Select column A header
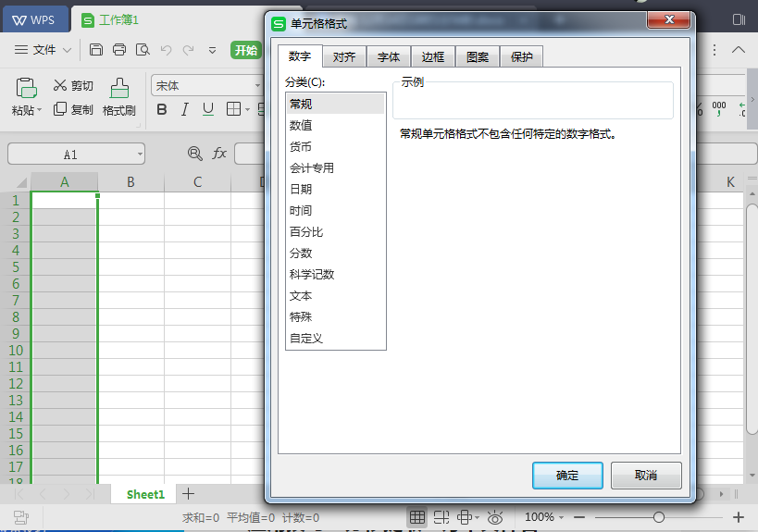 coord(64,182)
